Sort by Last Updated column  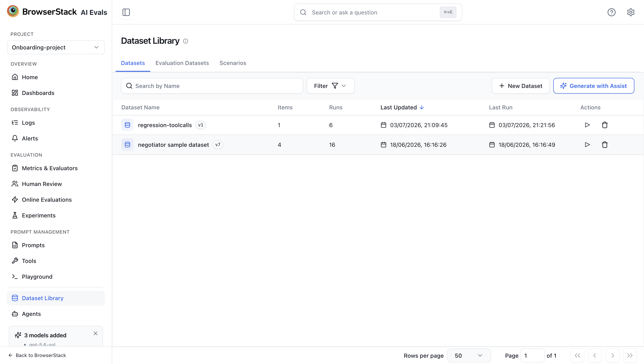click(402, 107)
